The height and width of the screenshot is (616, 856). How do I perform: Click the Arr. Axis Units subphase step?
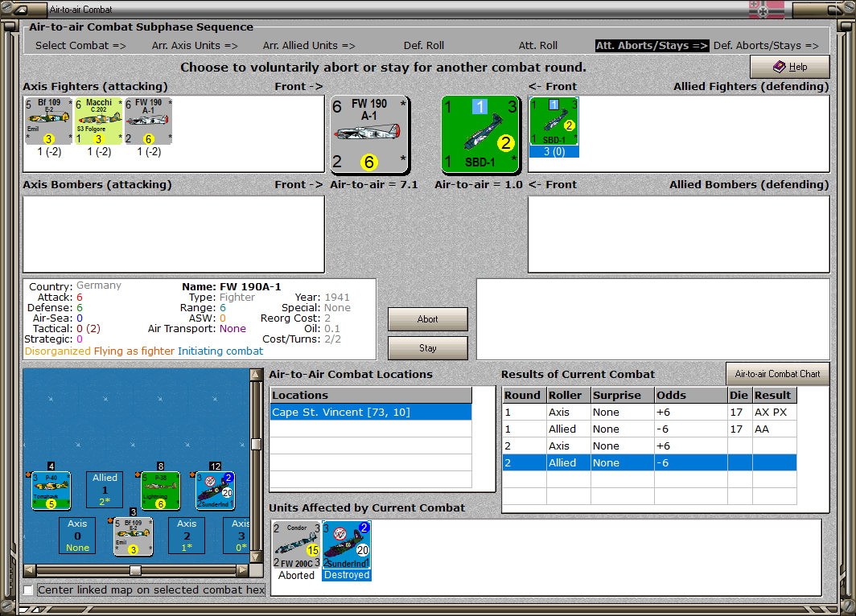coord(195,46)
